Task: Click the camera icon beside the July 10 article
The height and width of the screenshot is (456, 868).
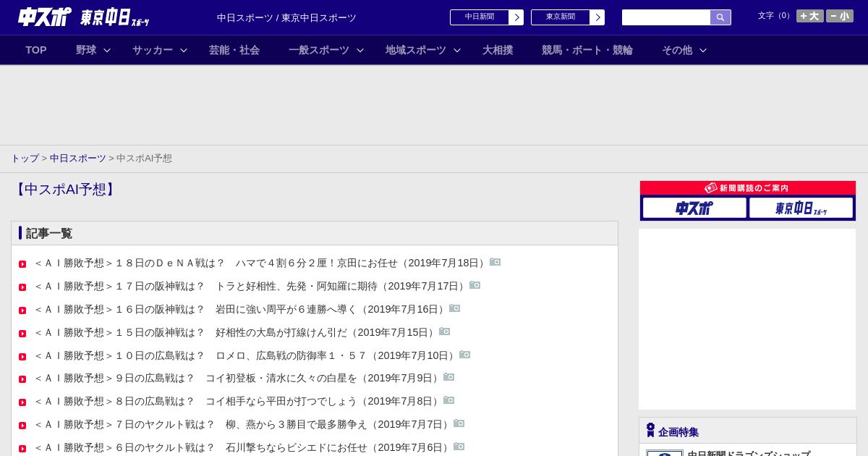Action: pyautogui.click(x=464, y=355)
